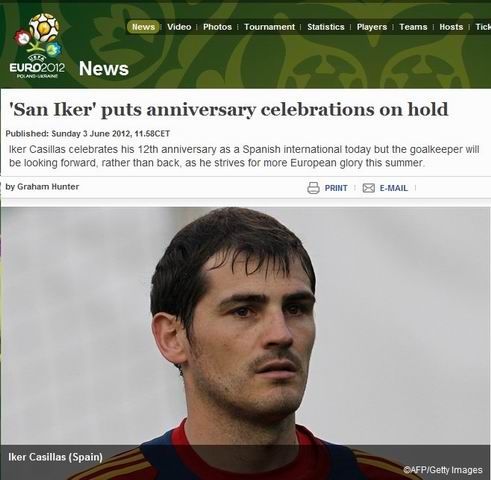Click the Iker Casillas photo
491x480 pixels.
(x=245, y=343)
